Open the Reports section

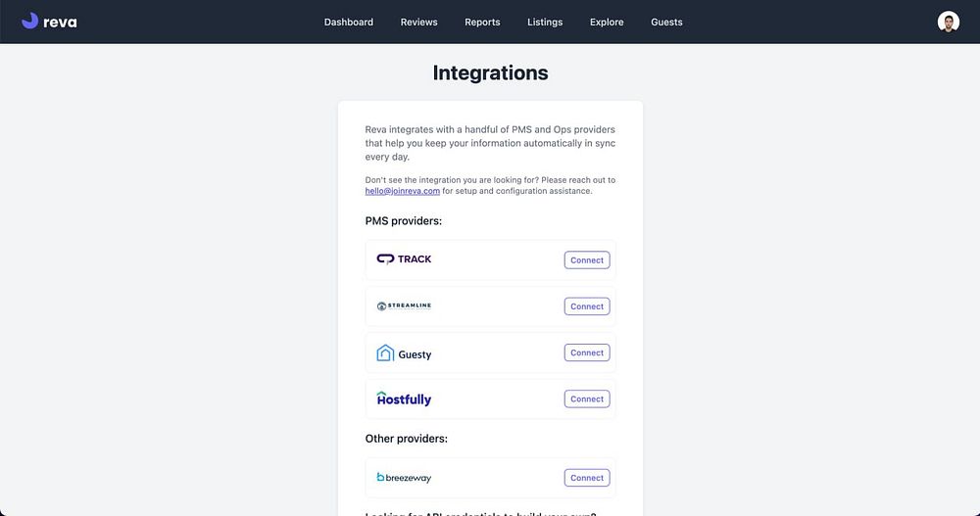click(482, 22)
